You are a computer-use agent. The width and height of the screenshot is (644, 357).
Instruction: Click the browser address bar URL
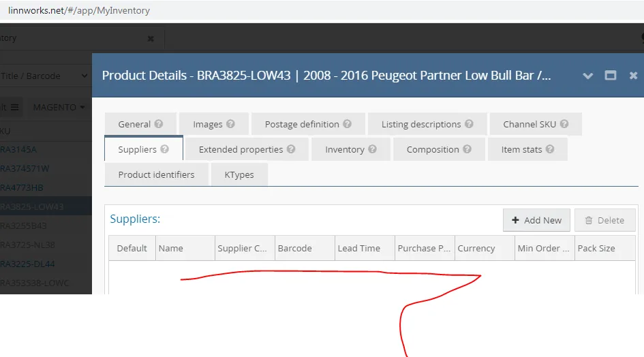pyautogui.click(x=79, y=10)
